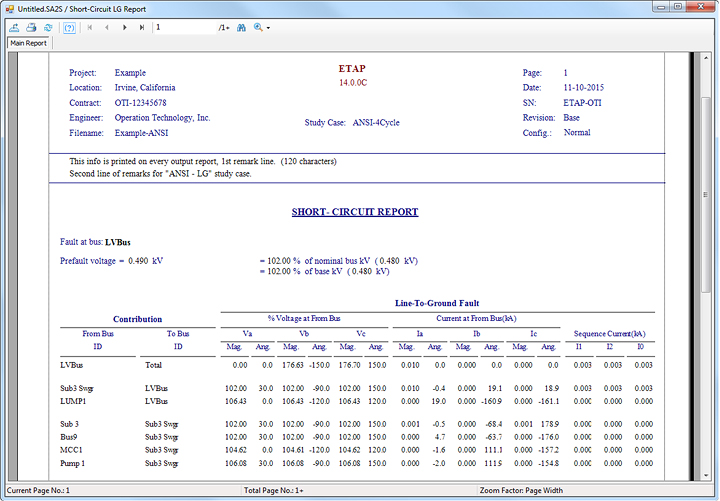Click the vertical scrollbar up arrow
Viewport: 720px width, 501px height.
point(705,57)
